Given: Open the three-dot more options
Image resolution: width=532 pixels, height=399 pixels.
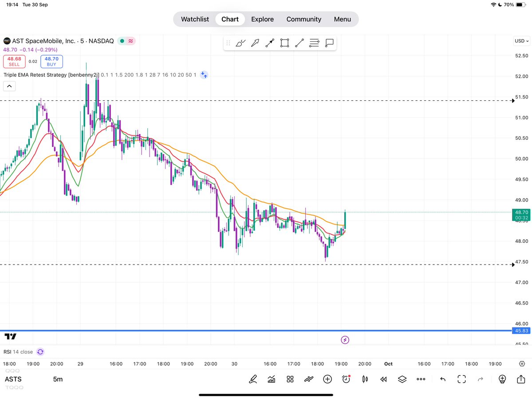Looking at the screenshot, I should pos(421,379).
